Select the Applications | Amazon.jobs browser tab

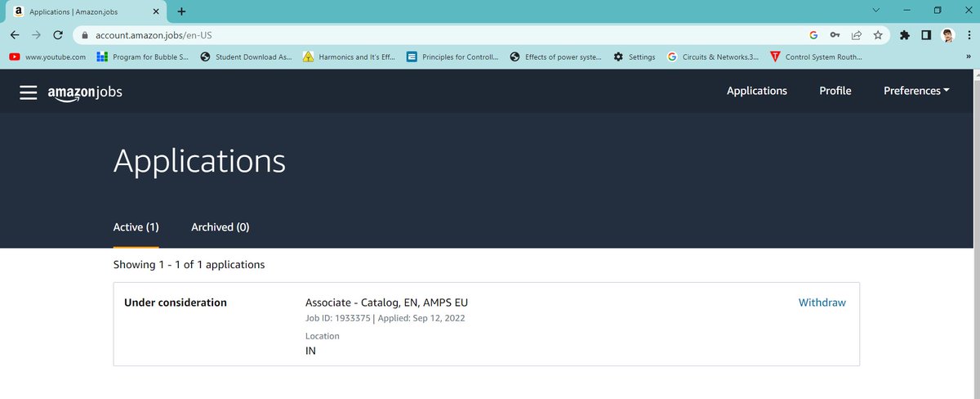[x=86, y=12]
